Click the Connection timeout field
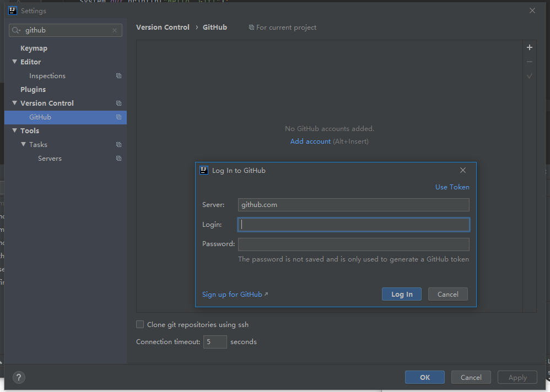The height and width of the screenshot is (392, 550). coord(215,341)
